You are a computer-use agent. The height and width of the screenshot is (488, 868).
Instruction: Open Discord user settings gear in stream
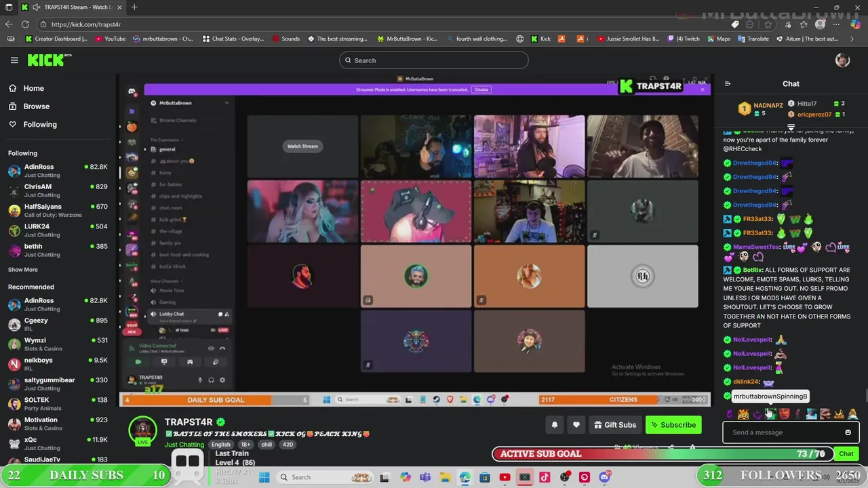click(x=222, y=380)
